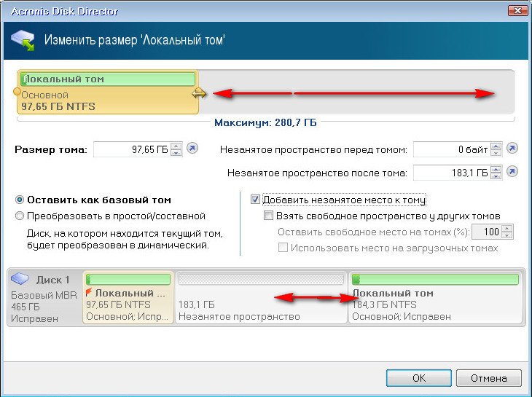Click the 'Исправен' status under Disk 1
The height and width of the screenshot is (397, 532).
point(34,318)
